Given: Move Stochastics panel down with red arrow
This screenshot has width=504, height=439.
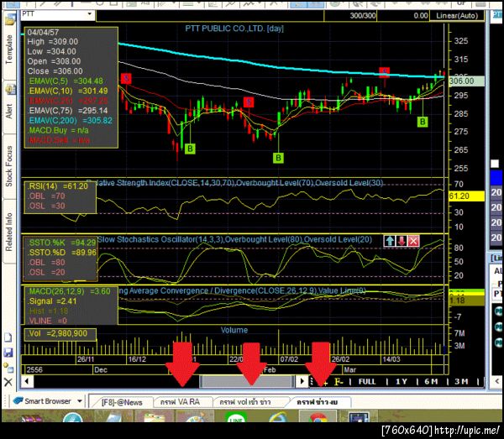Looking at the screenshot, I should point(402,241).
